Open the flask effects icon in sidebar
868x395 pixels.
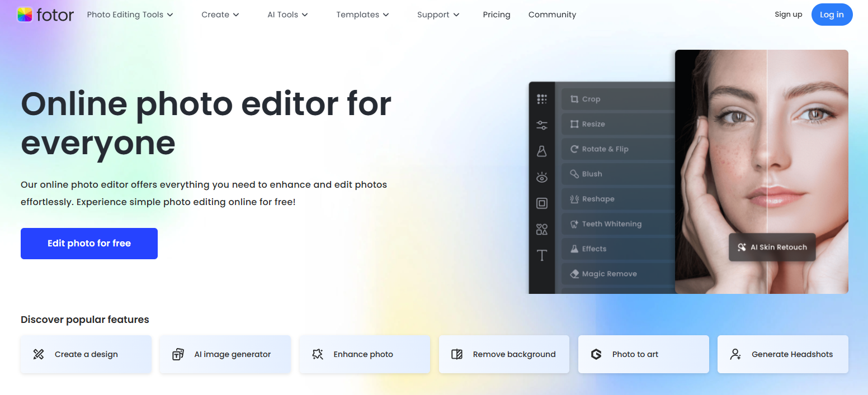(x=541, y=151)
